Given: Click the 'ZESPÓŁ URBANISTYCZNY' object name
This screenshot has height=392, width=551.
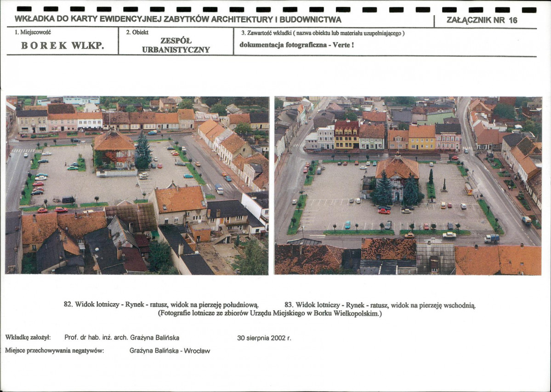Looking at the screenshot, I should point(176,45).
